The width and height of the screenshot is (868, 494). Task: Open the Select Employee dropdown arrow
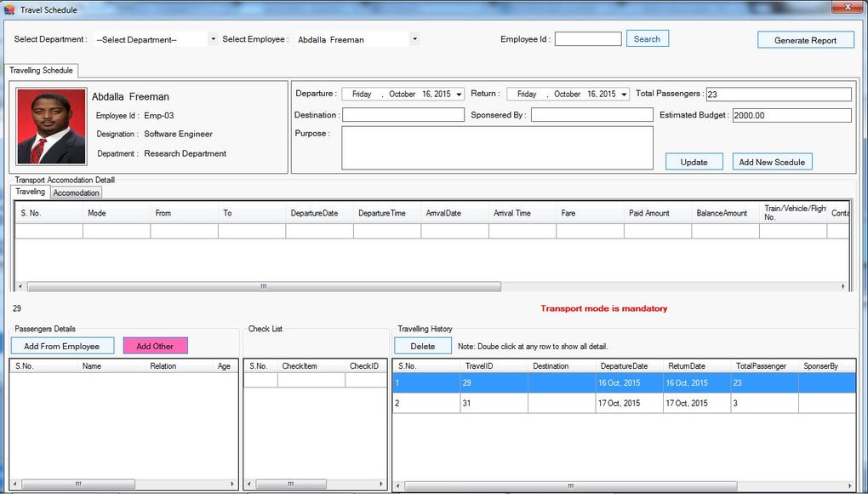click(x=414, y=39)
